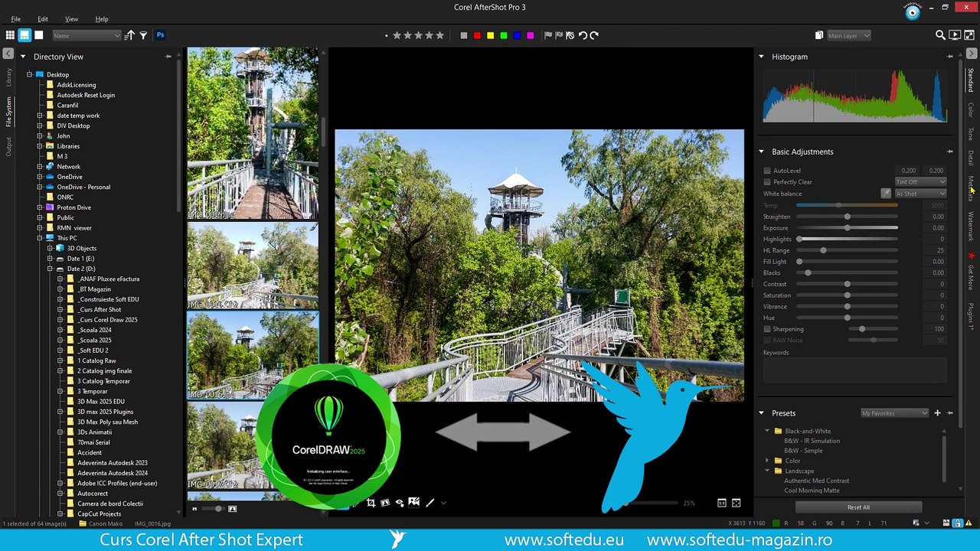Switch to single image view icon
The image size is (980, 551).
click(39, 35)
